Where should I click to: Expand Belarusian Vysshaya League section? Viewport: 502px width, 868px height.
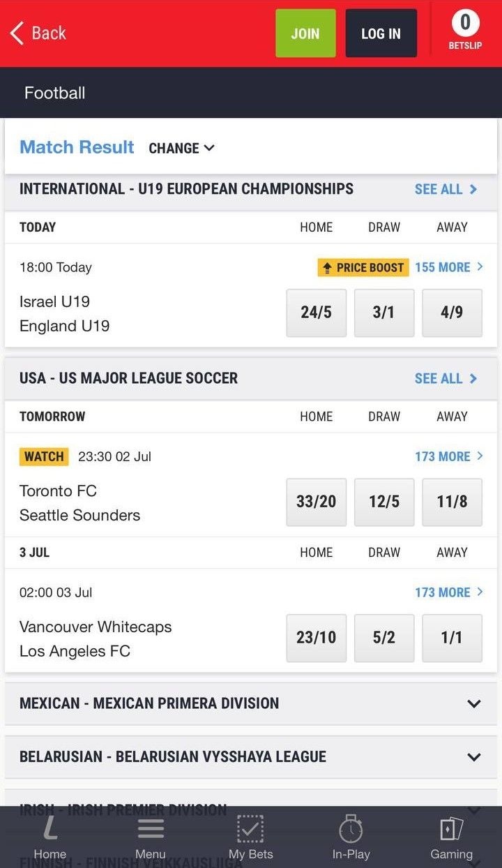pos(473,757)
